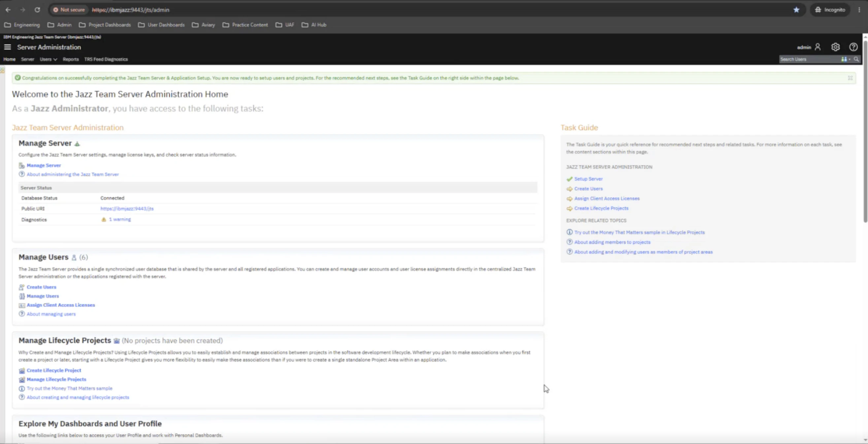Open the Server menu item

point(28,59)
